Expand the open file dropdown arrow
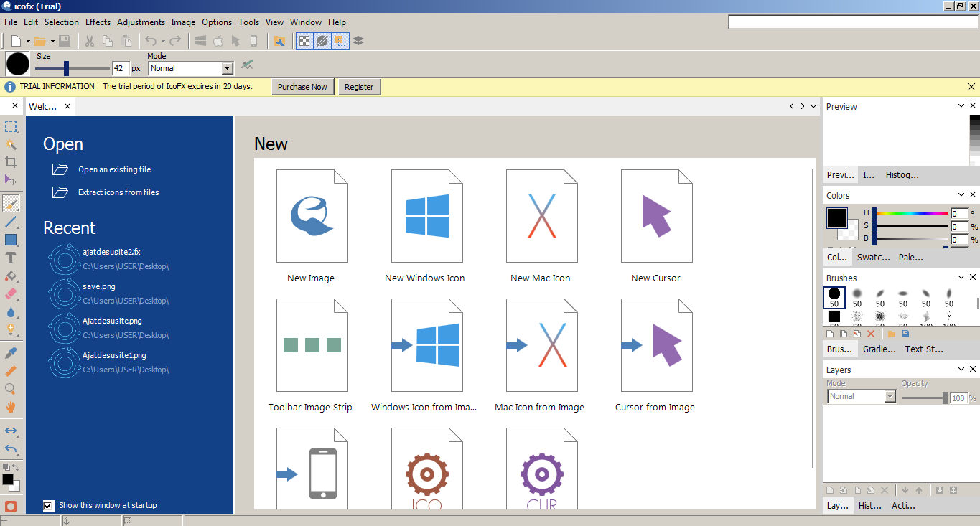The height and width of the screenshot is (526, 980). (x=52, y=41)
